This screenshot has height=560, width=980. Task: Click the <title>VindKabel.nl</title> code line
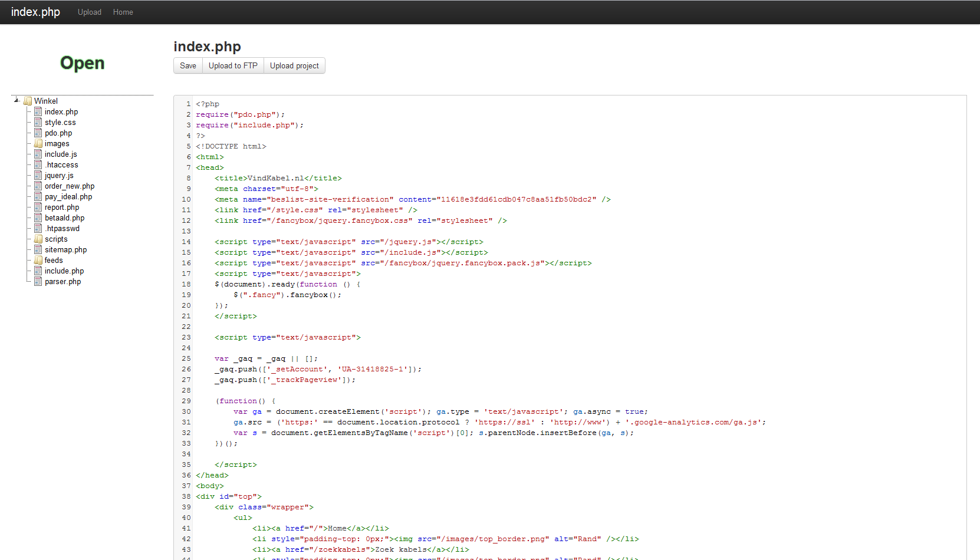[x=278, y=178]
